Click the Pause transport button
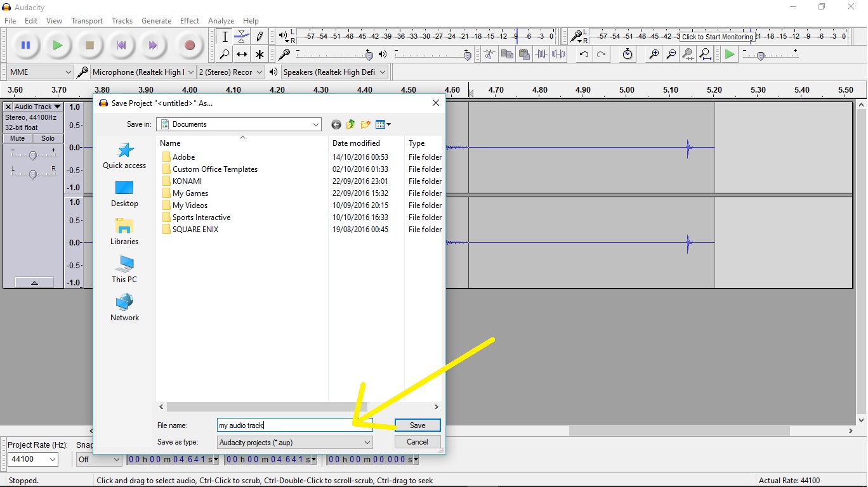 point(26,45)
